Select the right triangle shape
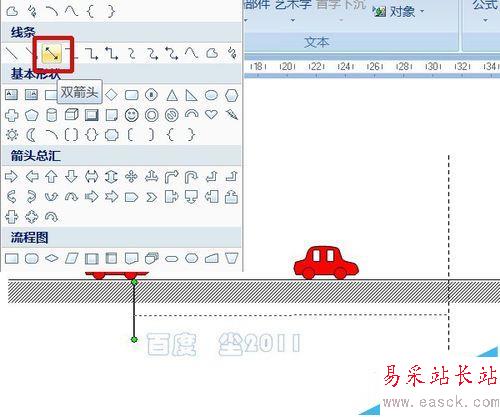Image resolution: width=500 pixels, height=417 pixels. [x=191, y=95]
